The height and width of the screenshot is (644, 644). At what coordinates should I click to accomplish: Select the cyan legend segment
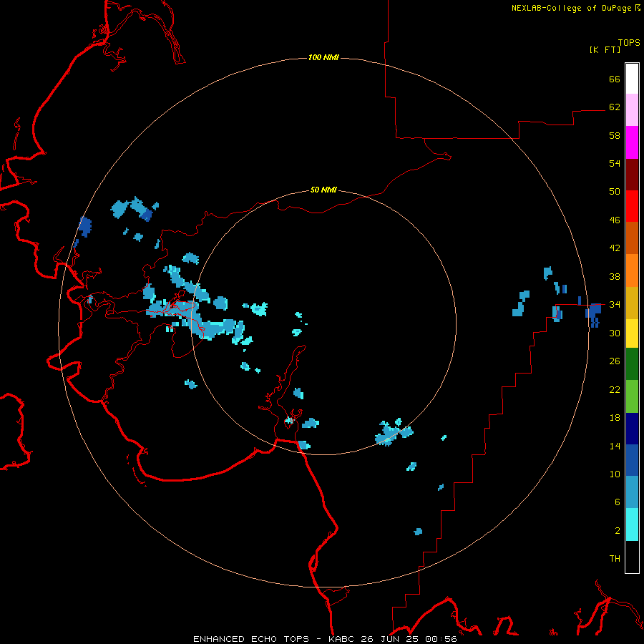click(632, 525)
